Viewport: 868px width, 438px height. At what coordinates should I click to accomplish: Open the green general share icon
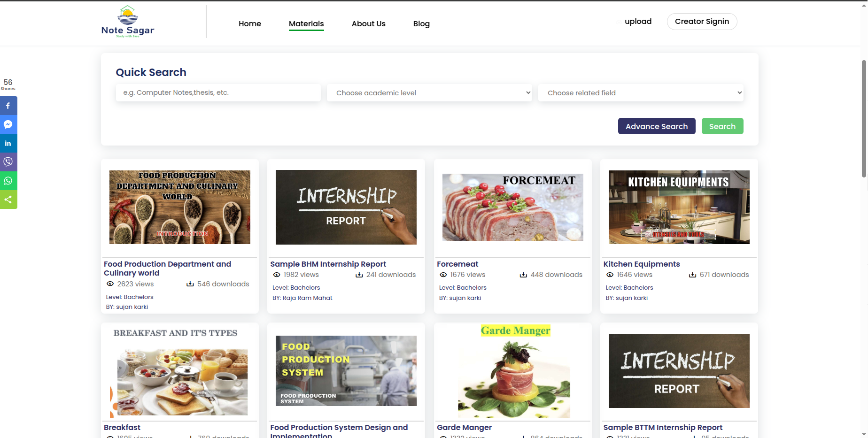click(8, 200)
